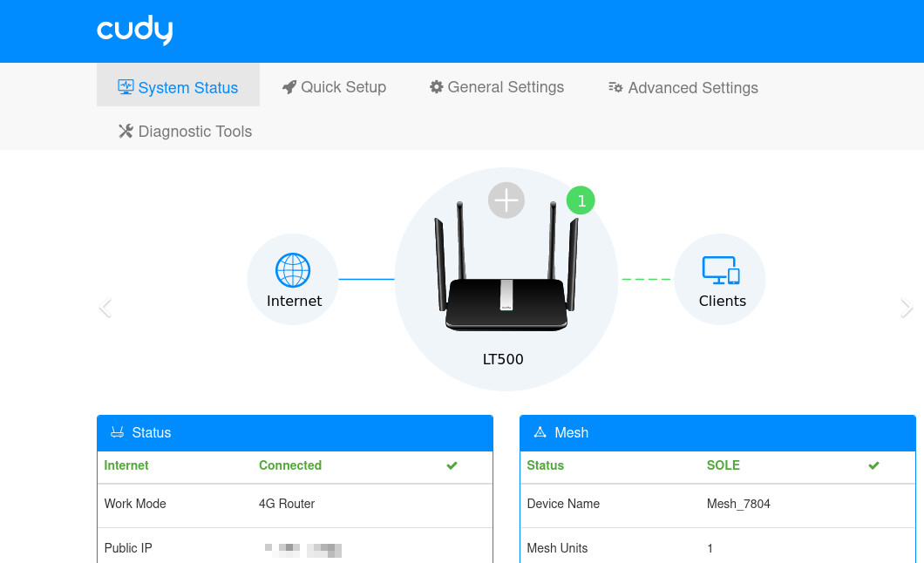Click the blurred Public IP value
Screen dimensions: 924x563
(x=302, y=550)
